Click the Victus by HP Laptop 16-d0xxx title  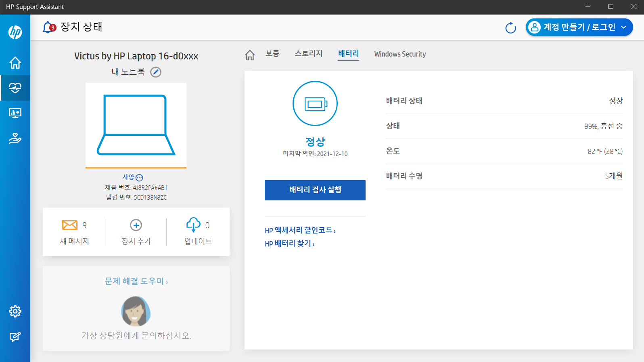[136, 56]
